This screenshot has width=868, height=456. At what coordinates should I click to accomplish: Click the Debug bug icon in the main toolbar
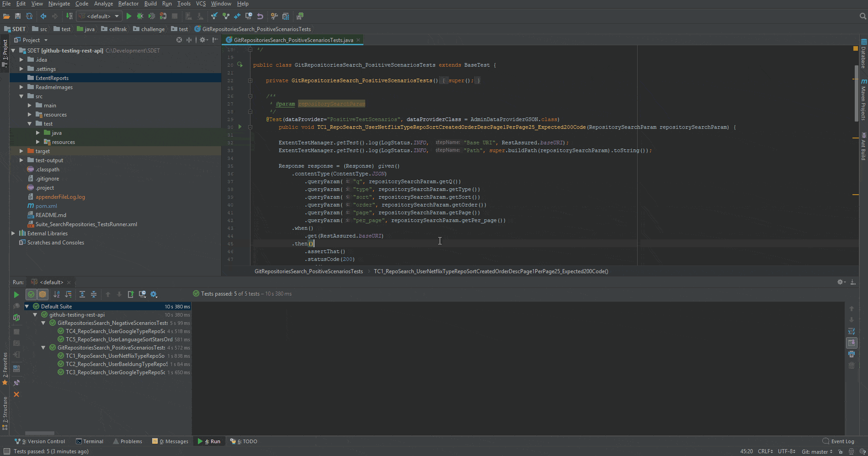coord(140,16)
